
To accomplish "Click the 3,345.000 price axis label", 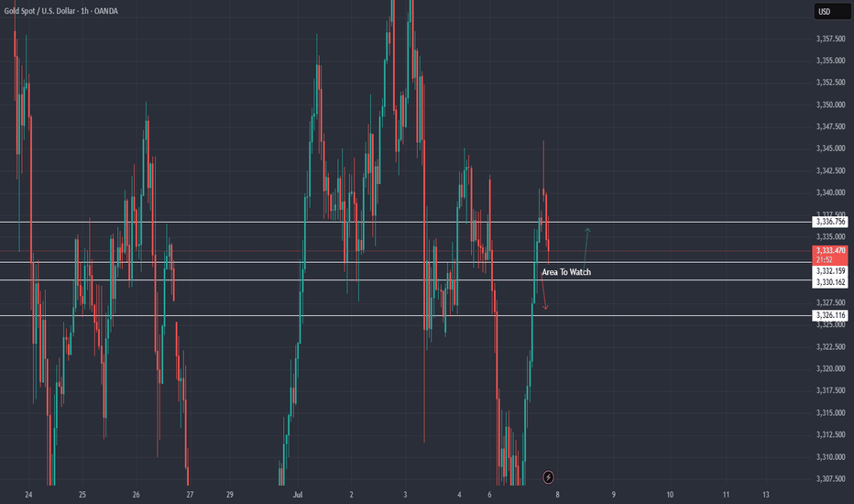I will pos(830,148).
